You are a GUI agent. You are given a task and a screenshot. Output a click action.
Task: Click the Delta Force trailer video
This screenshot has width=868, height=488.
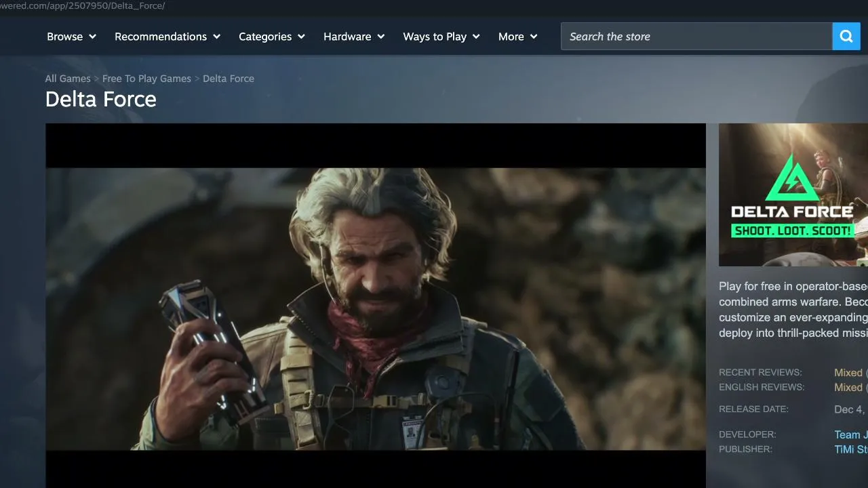[x=376, y=306]
